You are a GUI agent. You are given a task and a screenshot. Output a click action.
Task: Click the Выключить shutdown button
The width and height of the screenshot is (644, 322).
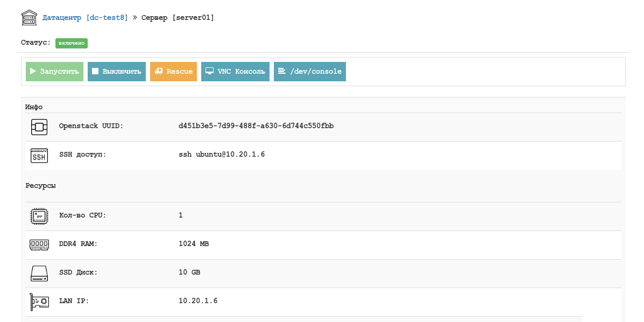(117, 72)
